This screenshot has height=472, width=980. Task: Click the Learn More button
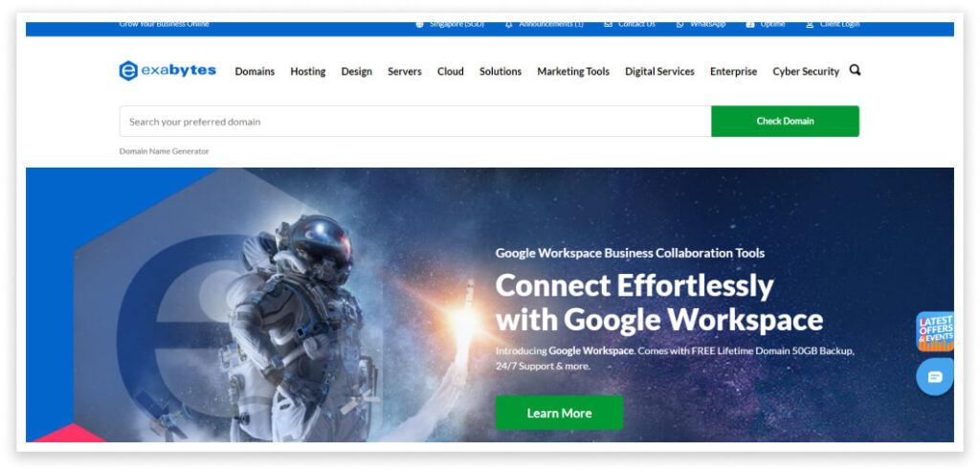pyautogui.click(x=559, y=413)
